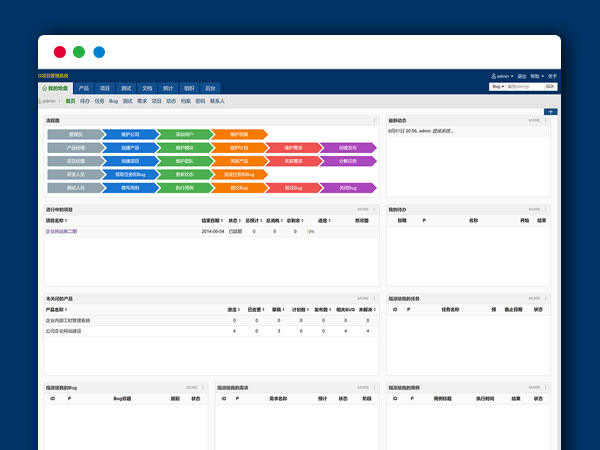Expand the 帮助 help dropdown
This screenshot has width=600, height=450.
[x=537, y=76]
